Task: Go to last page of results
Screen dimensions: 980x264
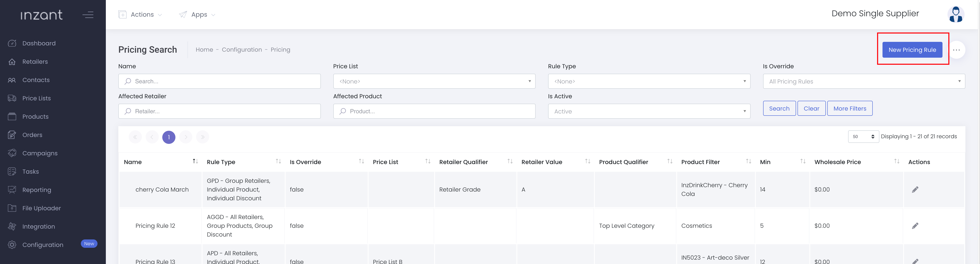Action: click(x=202, y=137)
